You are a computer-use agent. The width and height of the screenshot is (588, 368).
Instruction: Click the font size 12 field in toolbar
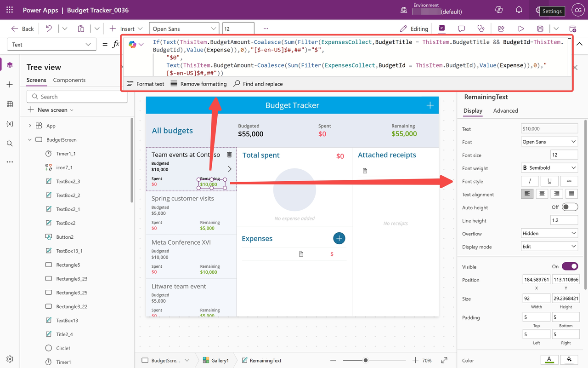[x=238, y=29]
